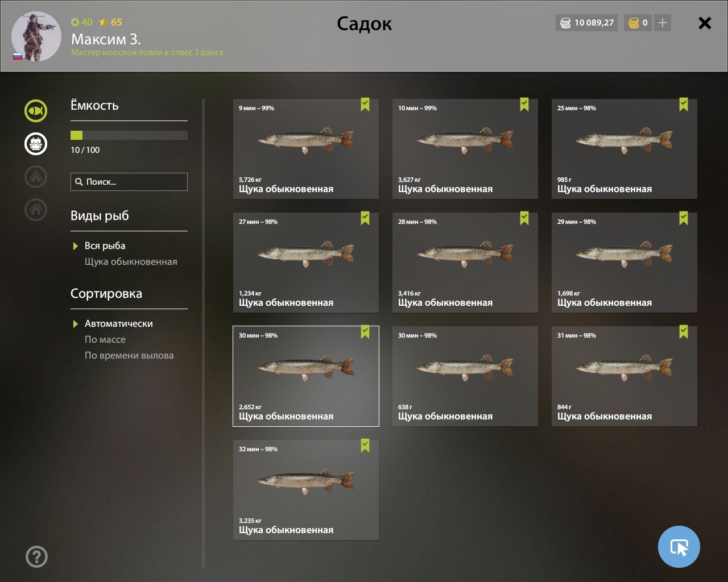The image size is (728, 582).
Task: Click the tent sidebar icon
Action: (x=36, y=177)
